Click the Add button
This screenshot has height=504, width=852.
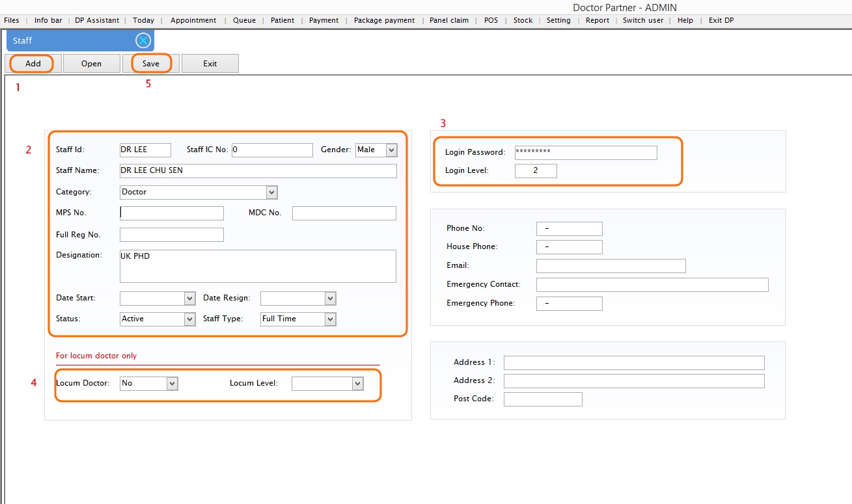[x=33, y=64]
